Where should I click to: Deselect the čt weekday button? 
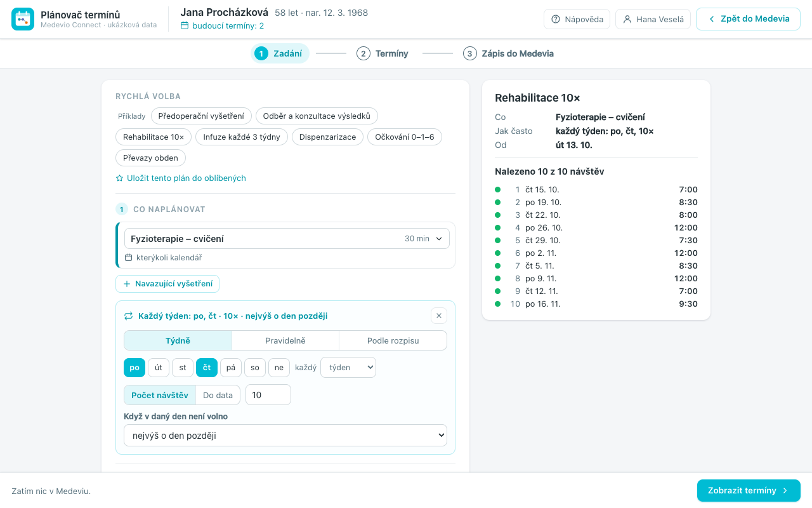[207, 368]
